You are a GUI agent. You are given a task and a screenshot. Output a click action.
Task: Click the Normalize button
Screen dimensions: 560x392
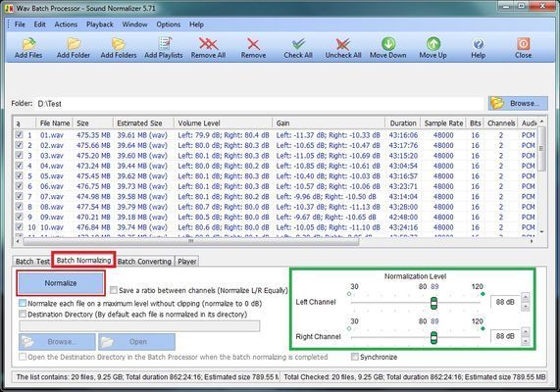coord(61,283)
